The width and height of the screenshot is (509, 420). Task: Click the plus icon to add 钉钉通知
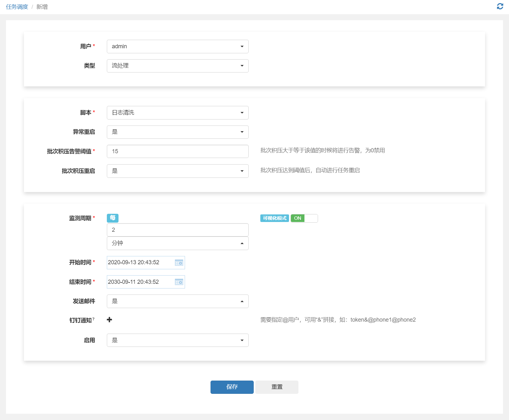(x=109, y=320)
